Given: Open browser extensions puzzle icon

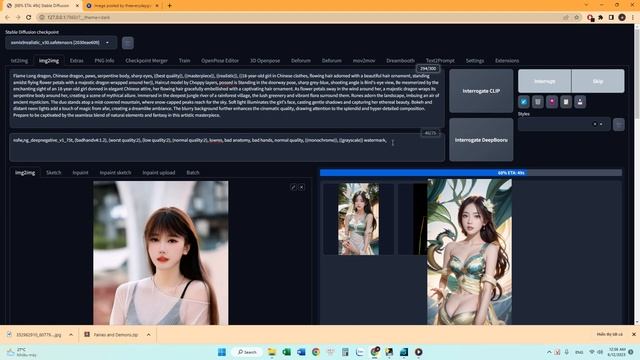Looking at the screenshot, I should tap(600, 17).
